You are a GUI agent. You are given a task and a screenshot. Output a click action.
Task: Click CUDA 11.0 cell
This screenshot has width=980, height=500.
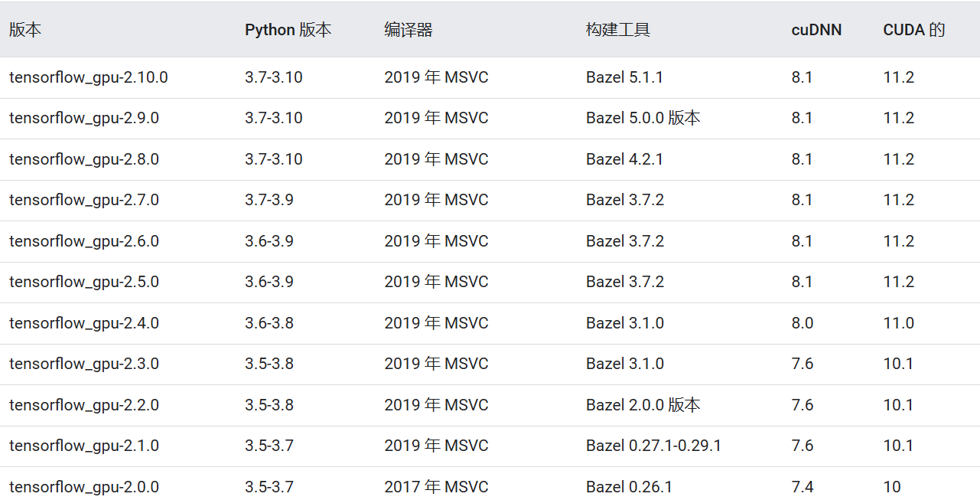coord(899,323)
